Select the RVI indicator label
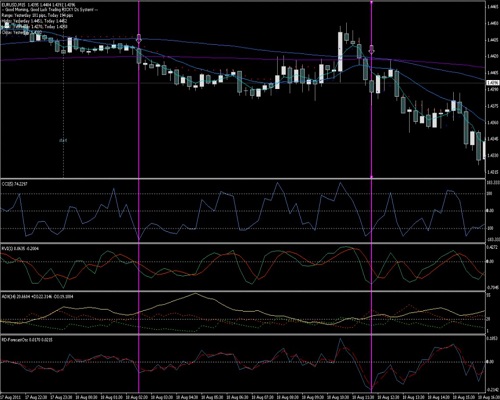 (20, 248)
